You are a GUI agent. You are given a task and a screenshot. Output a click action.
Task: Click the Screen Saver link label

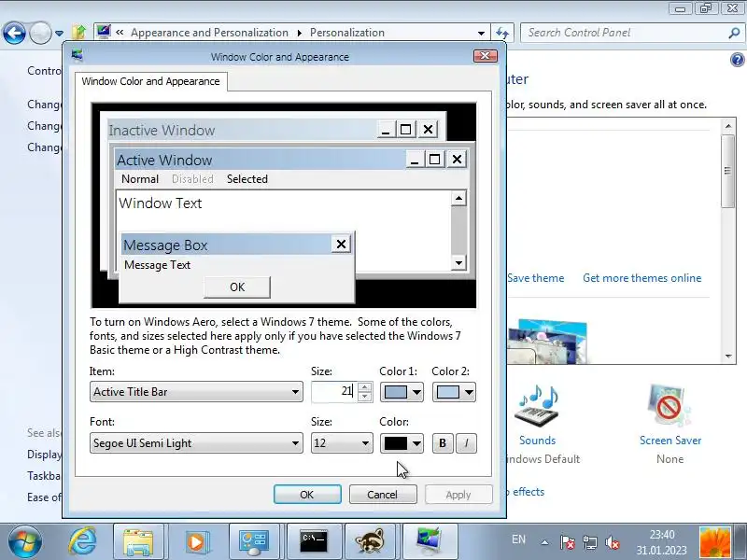670,441
